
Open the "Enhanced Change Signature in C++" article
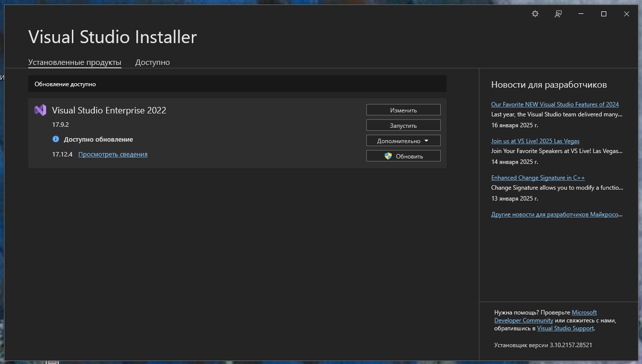click(x=537, y=177)
